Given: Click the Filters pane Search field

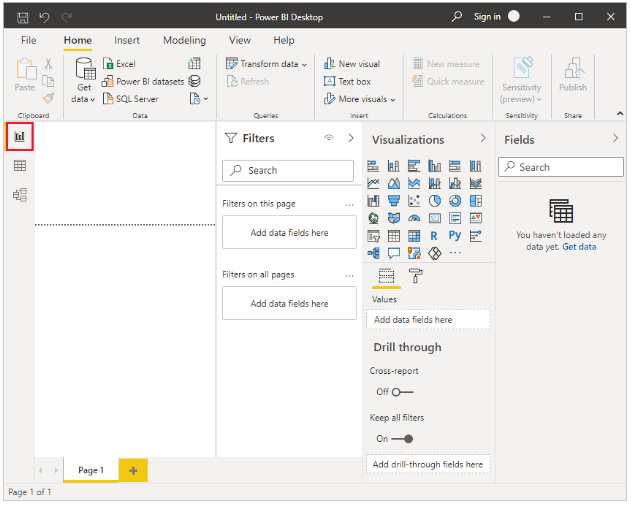Looking at the screenshot, I should [x=288, y=171].
